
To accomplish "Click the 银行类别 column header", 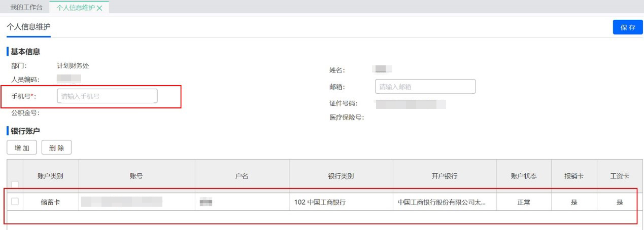I will pos(341,176).
